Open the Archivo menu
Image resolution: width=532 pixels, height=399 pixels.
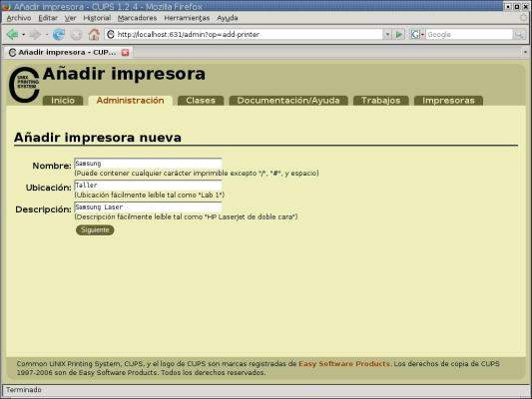[19, 18]
